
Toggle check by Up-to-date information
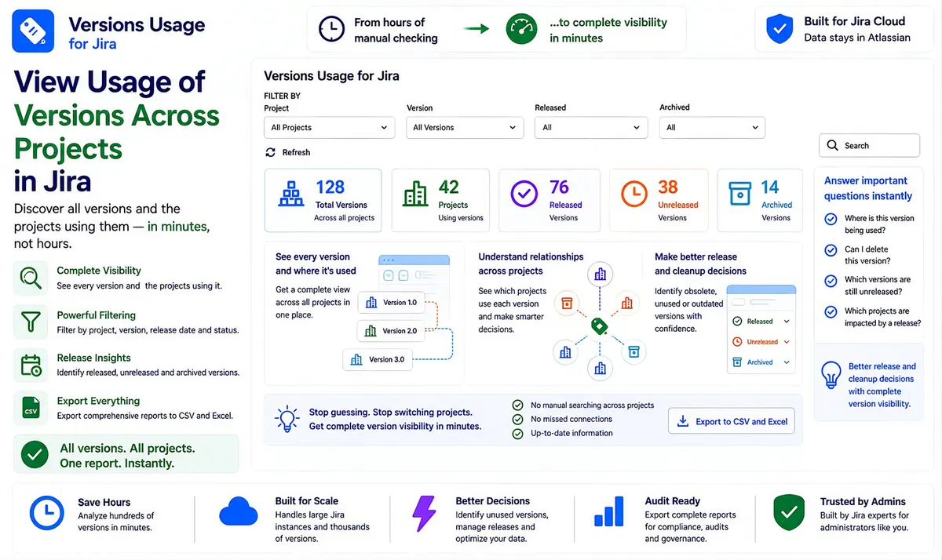(517, 433)
